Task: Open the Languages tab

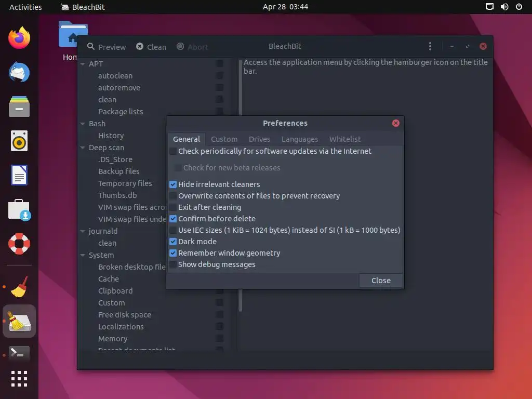Action: (300, 139)
